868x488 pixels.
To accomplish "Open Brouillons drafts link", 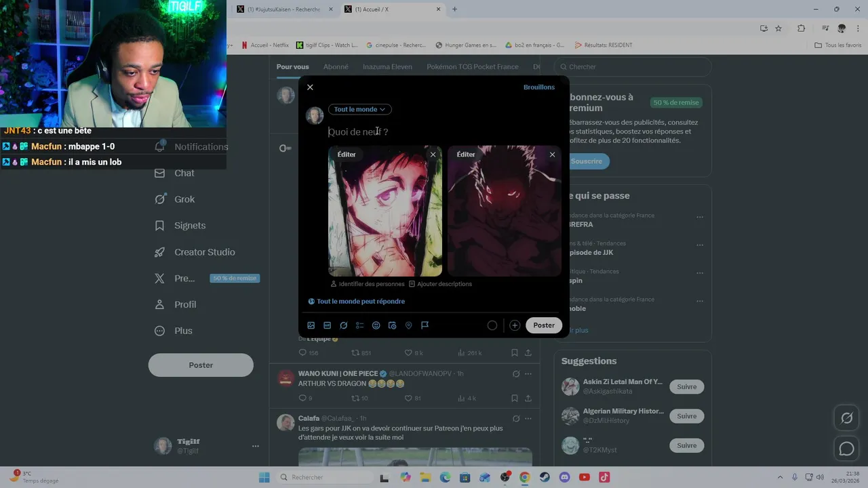I will [x=538, y=87].
